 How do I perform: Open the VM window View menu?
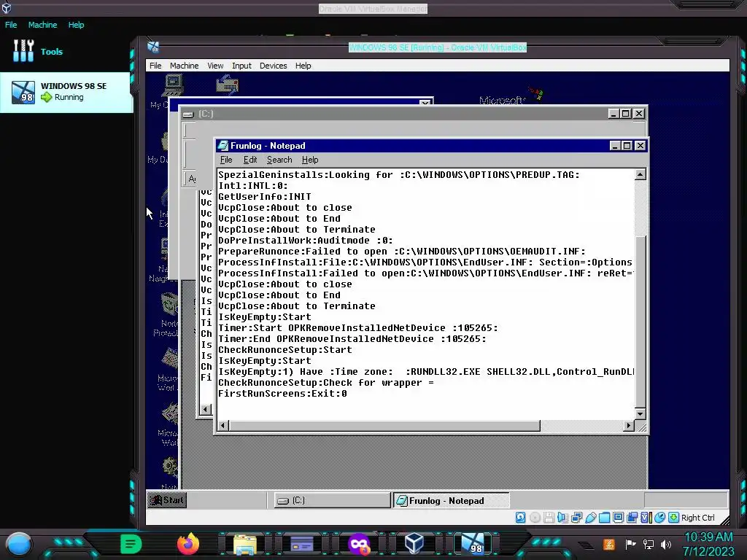[215, 66]
